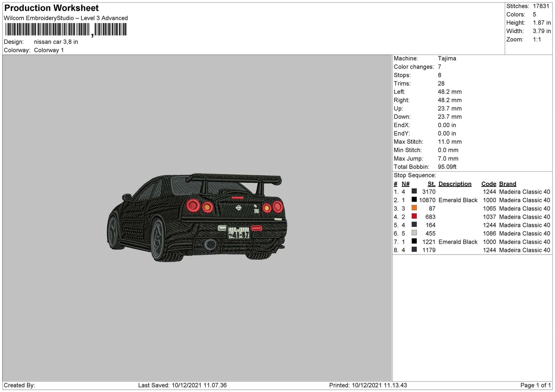Click the Zoom value 1:1
This screenshot has width=555, height=392.
[x=537, y=40]
